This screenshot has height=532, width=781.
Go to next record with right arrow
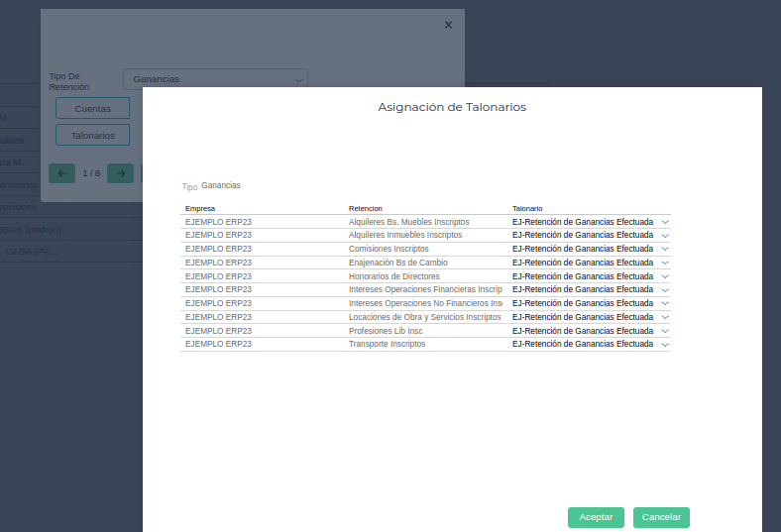click(121, 173)
